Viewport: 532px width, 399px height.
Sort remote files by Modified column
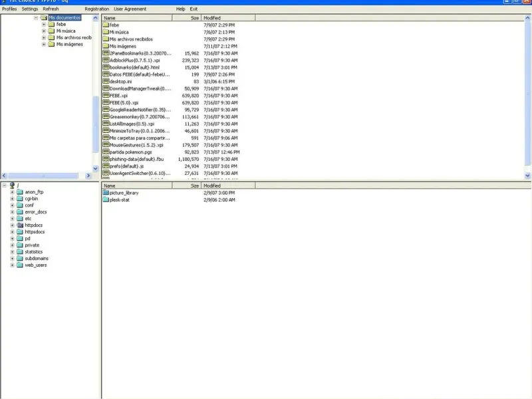(x=228, y=186)
